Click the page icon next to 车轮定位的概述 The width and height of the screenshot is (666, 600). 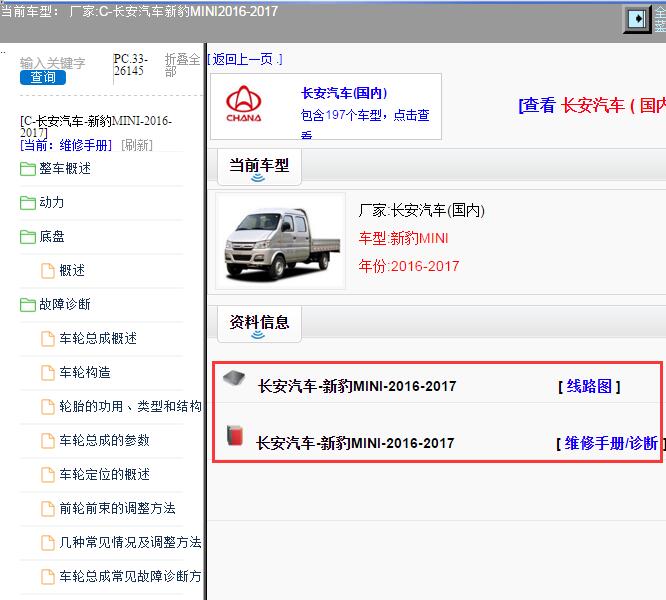point(48,475)
